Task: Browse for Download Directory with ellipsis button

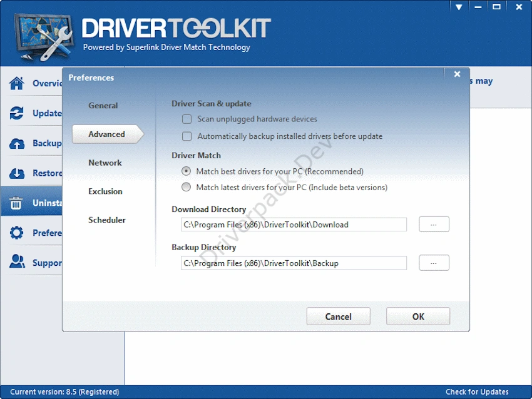Action: point(434,224)
